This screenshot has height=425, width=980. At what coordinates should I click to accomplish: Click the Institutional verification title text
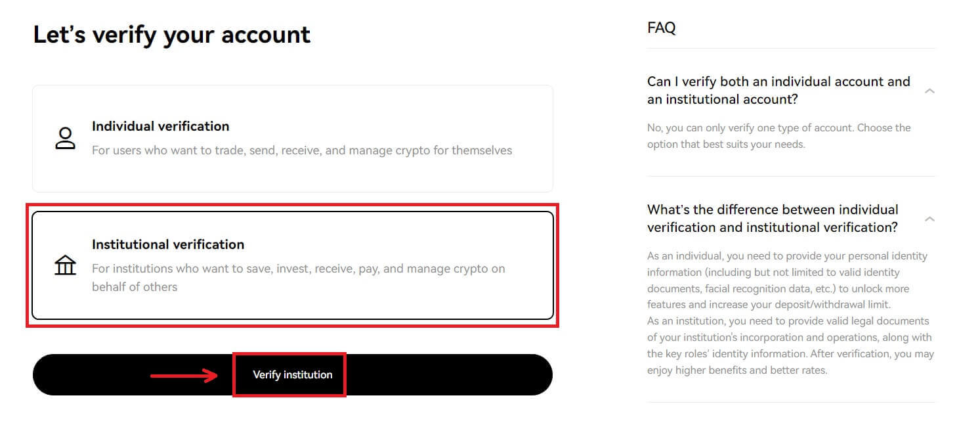(167, 244)
